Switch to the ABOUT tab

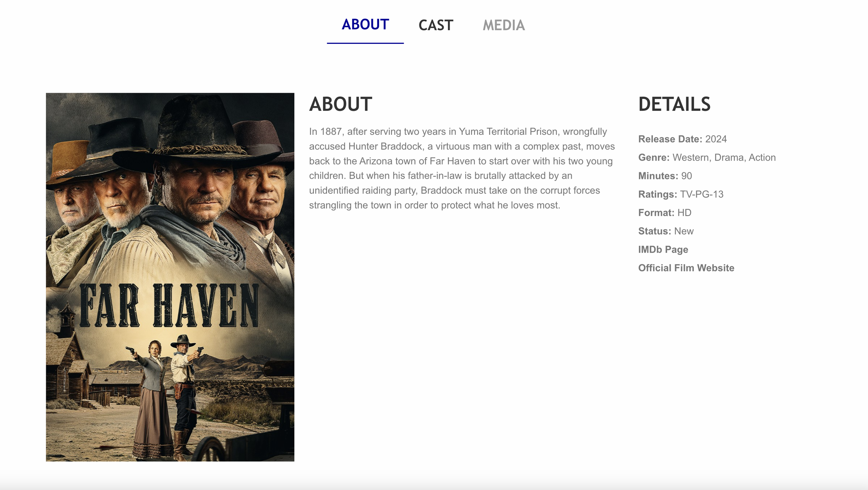point(365,25)
